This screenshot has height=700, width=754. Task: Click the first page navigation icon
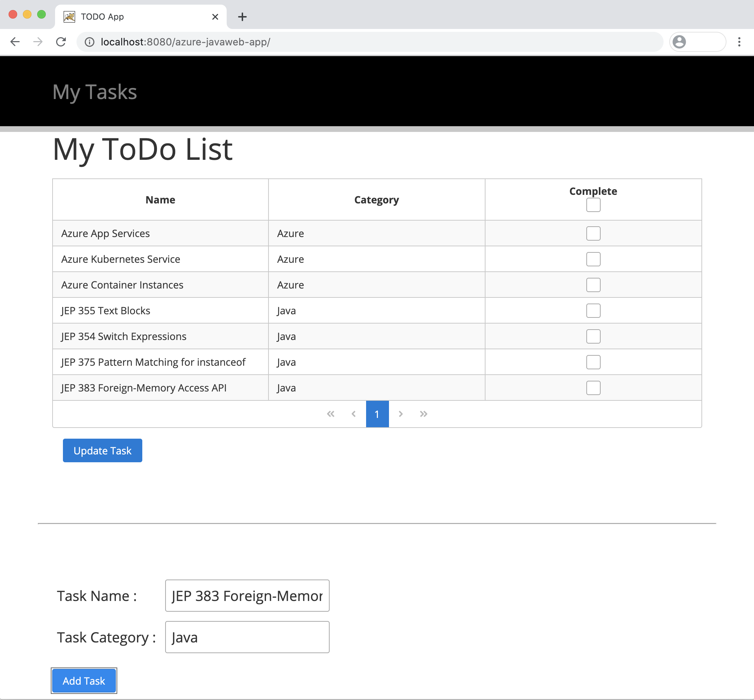(x=330, y=414)
